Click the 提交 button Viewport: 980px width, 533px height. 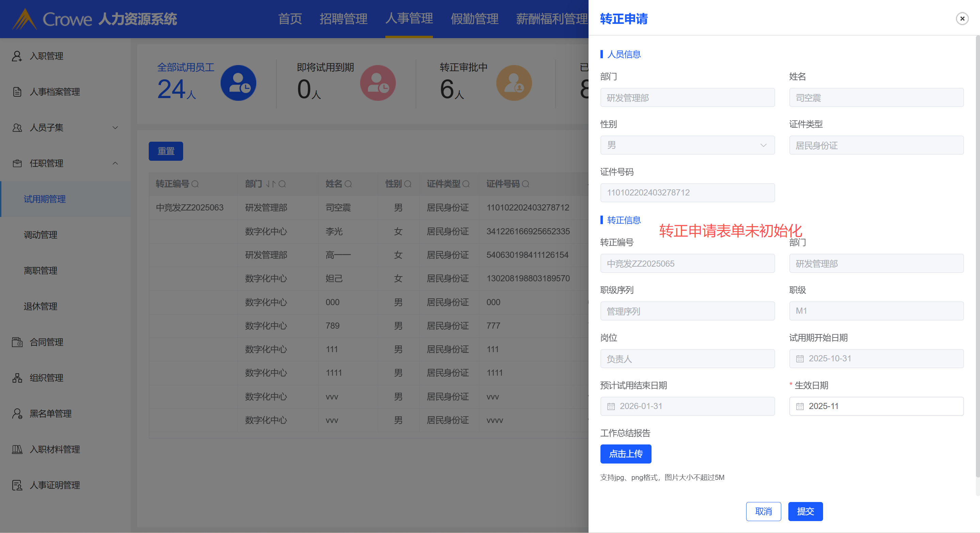[805, 511]
